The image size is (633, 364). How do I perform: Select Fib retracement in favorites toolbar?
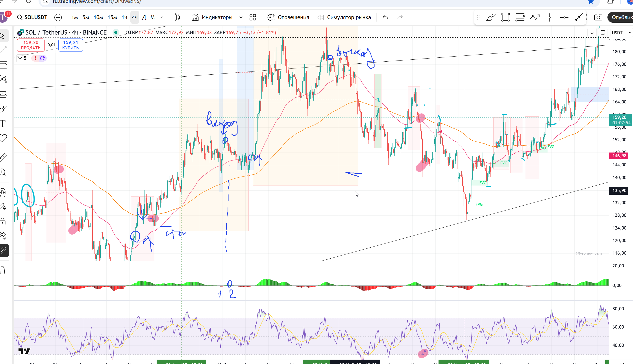(x=520, y=17)
